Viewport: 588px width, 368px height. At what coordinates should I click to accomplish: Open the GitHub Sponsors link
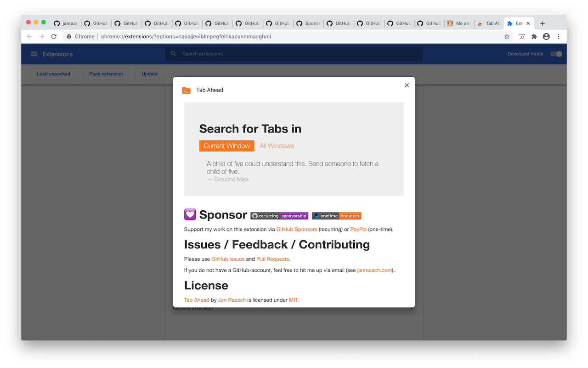(x=296, y=229)
